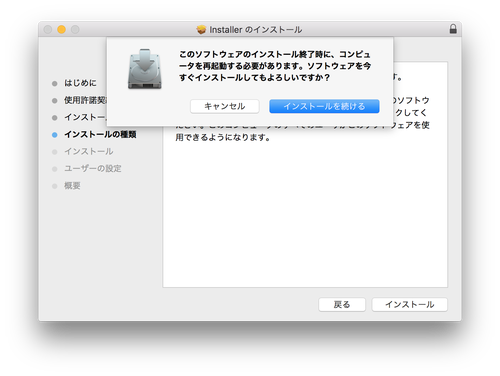500x376 pixels.
Task: Select the ユーザーの設定 step in sidebar
Action: 93,168
